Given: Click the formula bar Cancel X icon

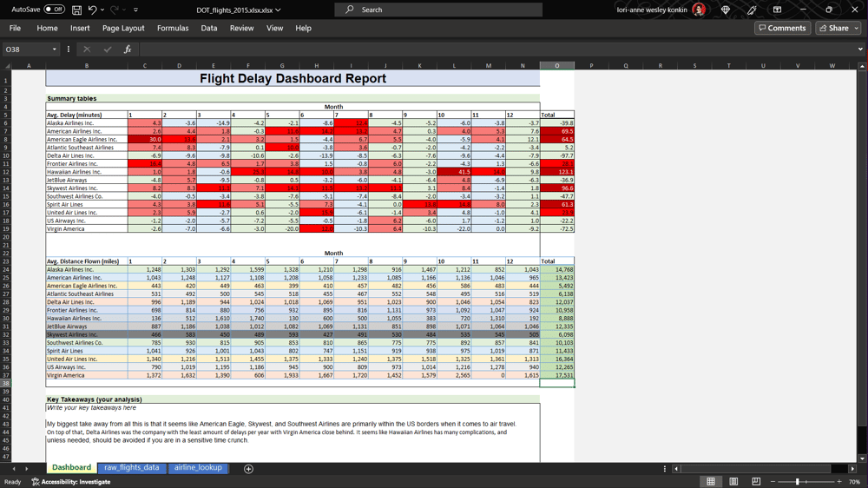Looking at the screenshot, I should 87,49.
